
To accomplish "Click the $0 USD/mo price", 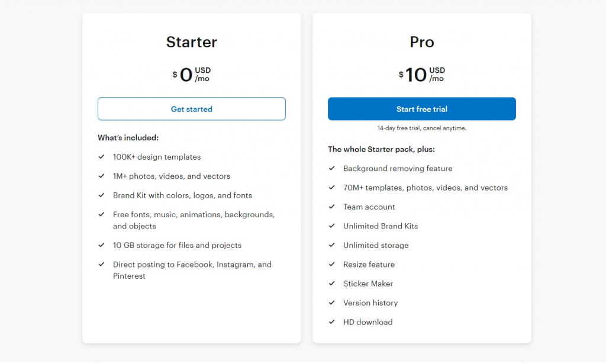I will point(191,75).
